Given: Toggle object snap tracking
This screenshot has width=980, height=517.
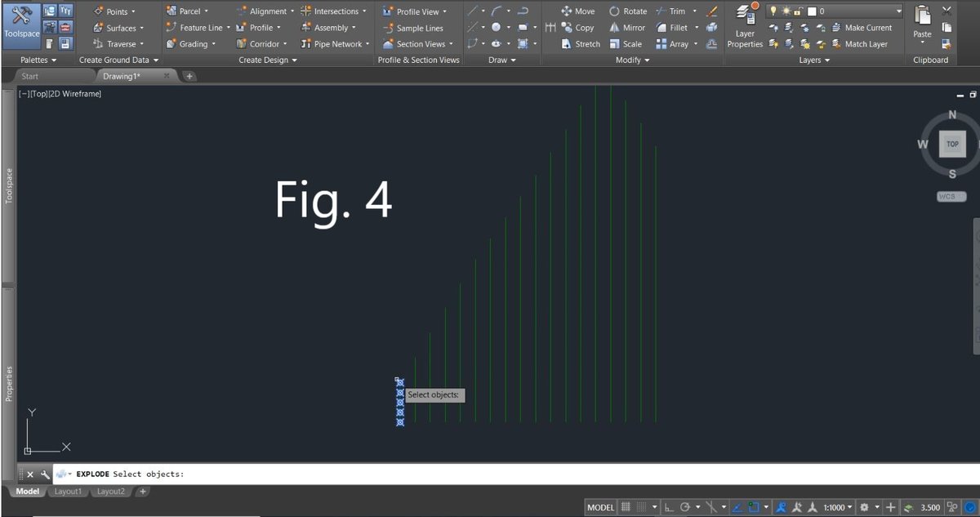Looking at the screenshot, I should [x=737, y=507].
